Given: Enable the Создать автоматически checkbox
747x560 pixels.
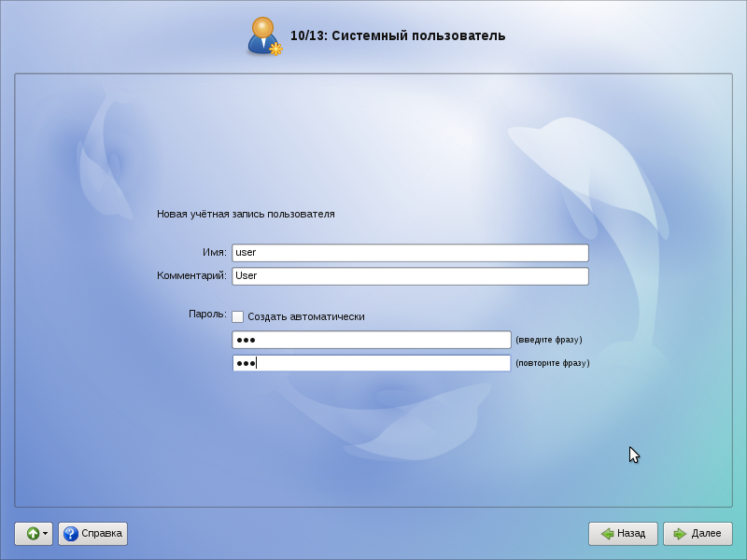Looking at the screenshot, I should [x=238, y=316].
